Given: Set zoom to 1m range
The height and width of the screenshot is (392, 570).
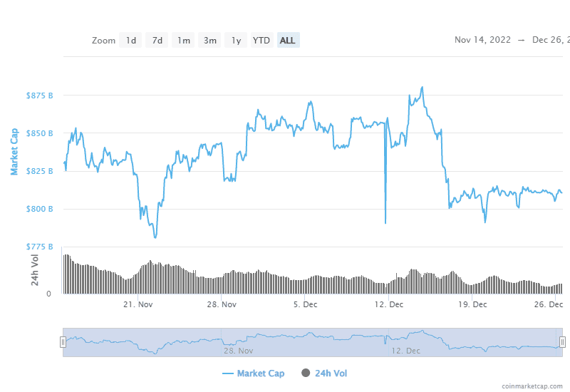Looking at the screenshot, I should (x=184, y=41).
